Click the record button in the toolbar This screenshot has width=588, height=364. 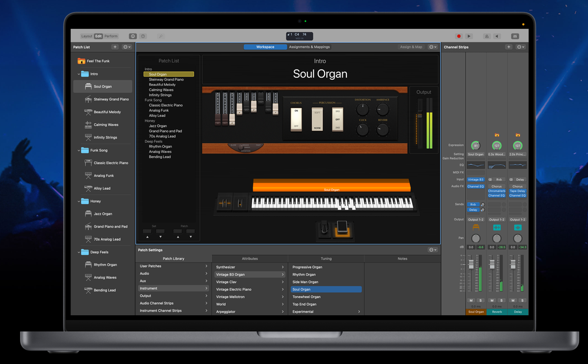[458, 36]
